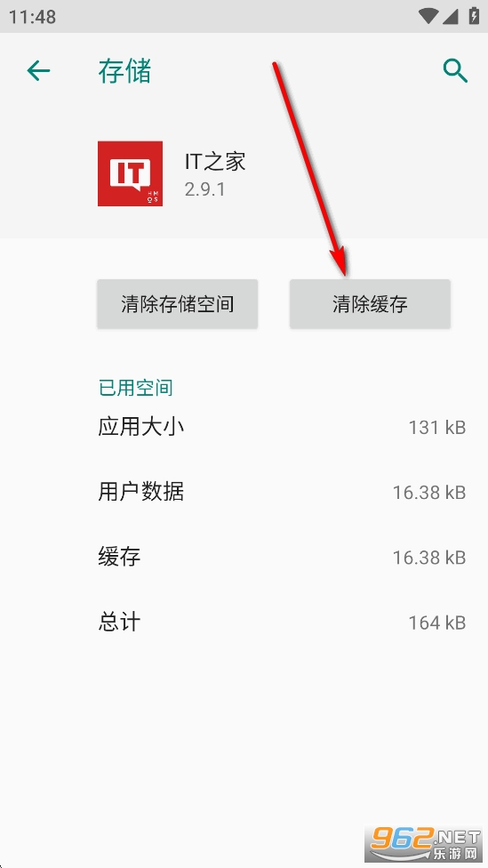Tap the cellular signal status icon

point(450,16)
